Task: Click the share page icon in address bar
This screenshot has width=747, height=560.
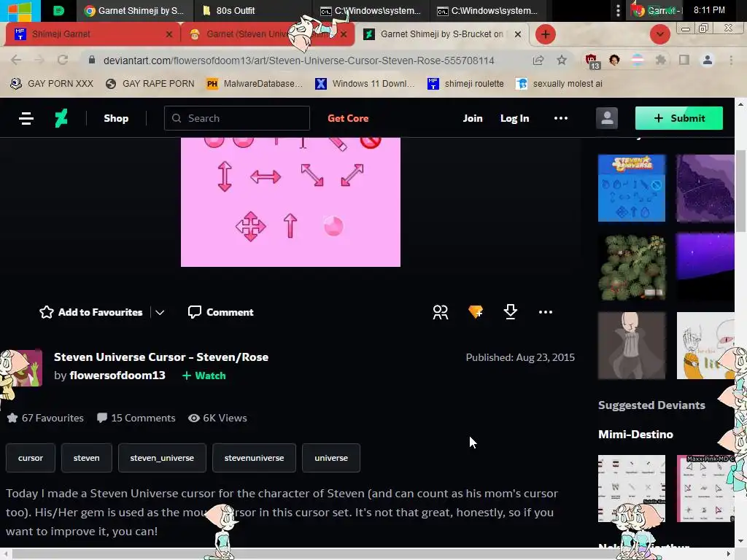Action: click(x=538, y=60)
